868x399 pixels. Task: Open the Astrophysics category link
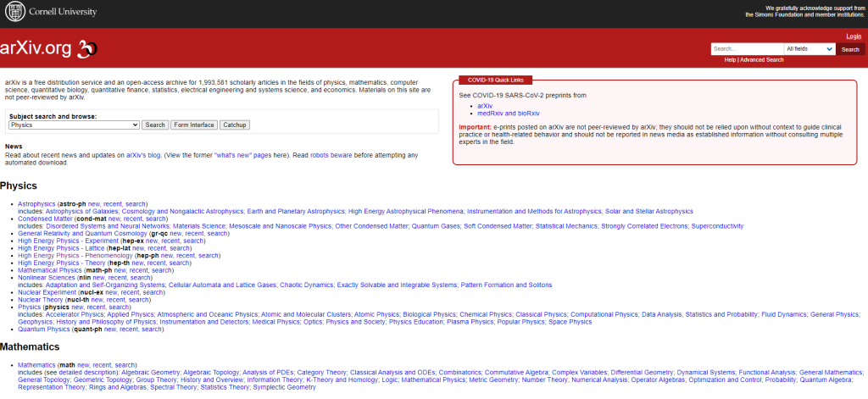tap(37, 203)
